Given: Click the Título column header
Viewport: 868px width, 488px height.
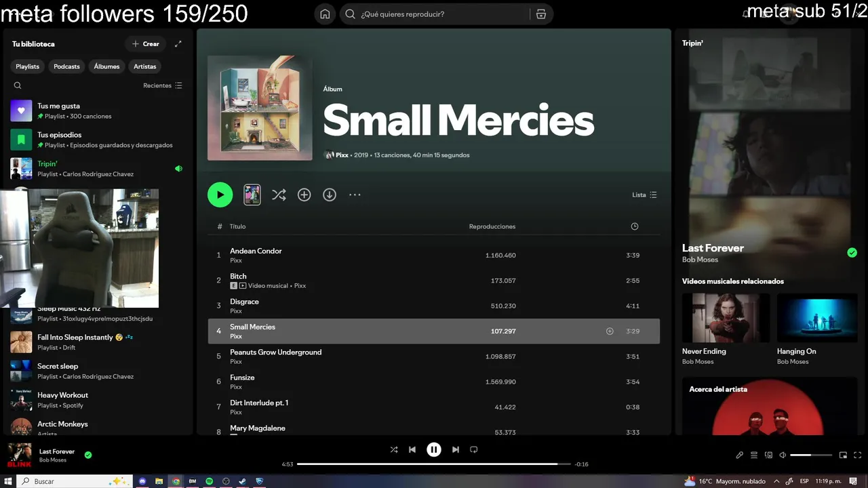Looking at the screenshot, I should 237,226.
